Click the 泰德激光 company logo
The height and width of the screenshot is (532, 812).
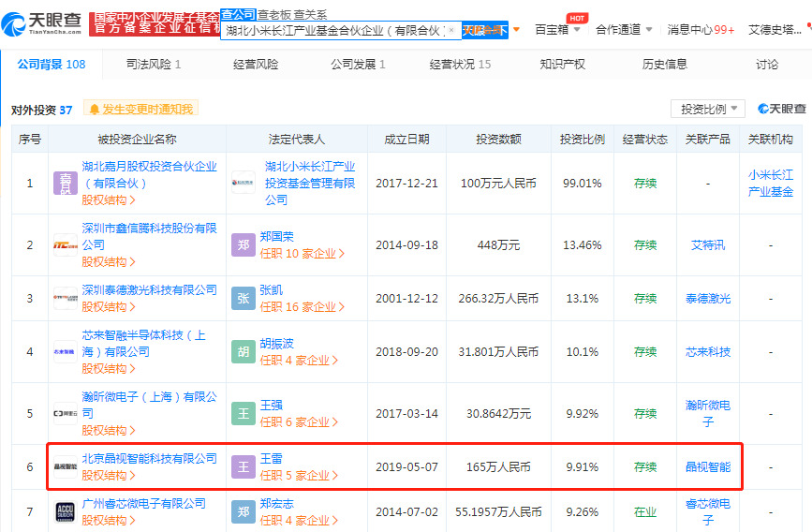pos(66,299)
